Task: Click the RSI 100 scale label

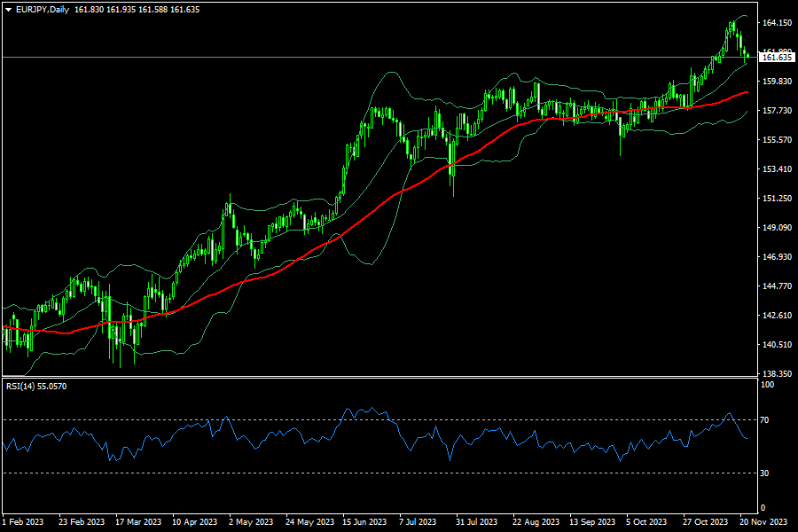Action: coord(767,385)
